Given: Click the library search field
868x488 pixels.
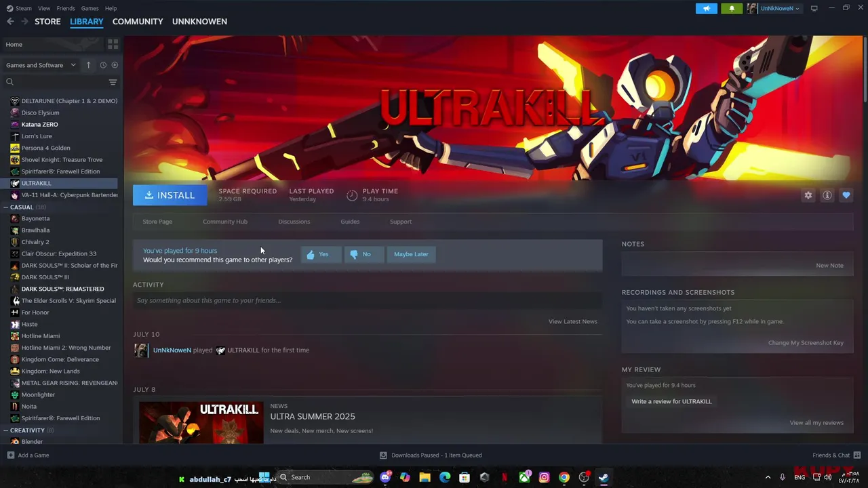Looking at the screenshot, I should [60, 82].
